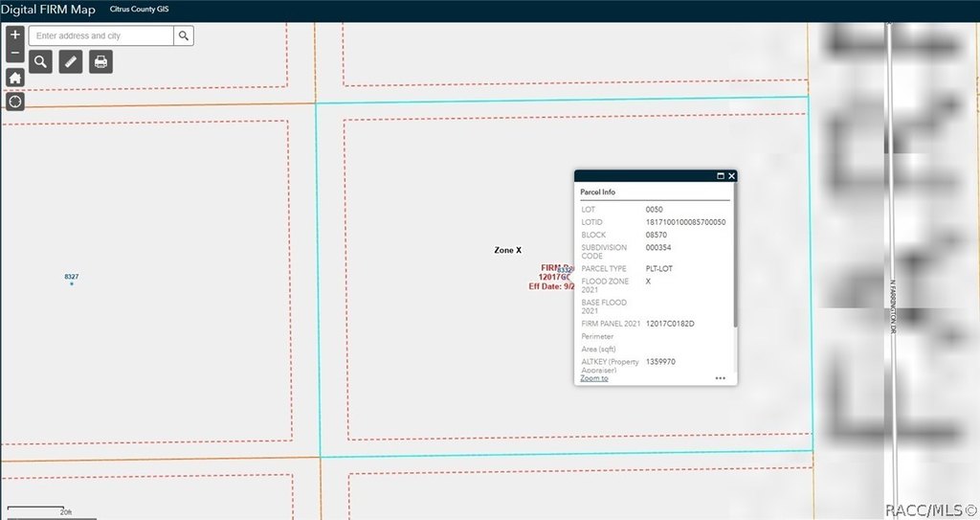Image resolution: width=980 pixels, height=520 pixels.
Task: Open the popup's three-dot options menu
Action: [x=720, y=378]
